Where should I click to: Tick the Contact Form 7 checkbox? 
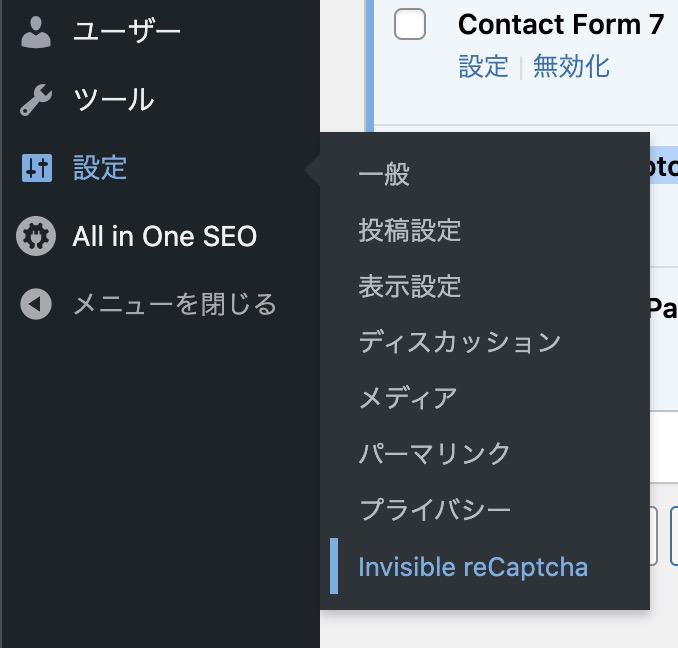(x=409, y=24)
